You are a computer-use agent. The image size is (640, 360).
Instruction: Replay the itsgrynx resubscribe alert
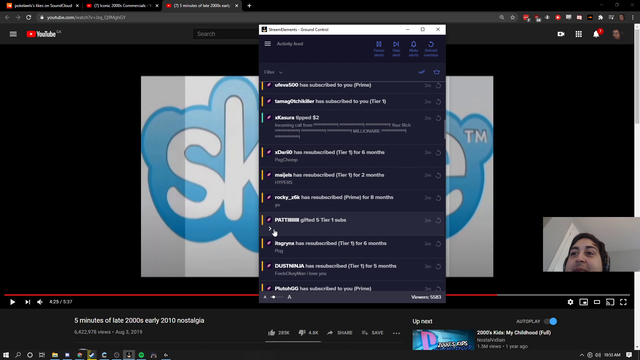[438, 244]
